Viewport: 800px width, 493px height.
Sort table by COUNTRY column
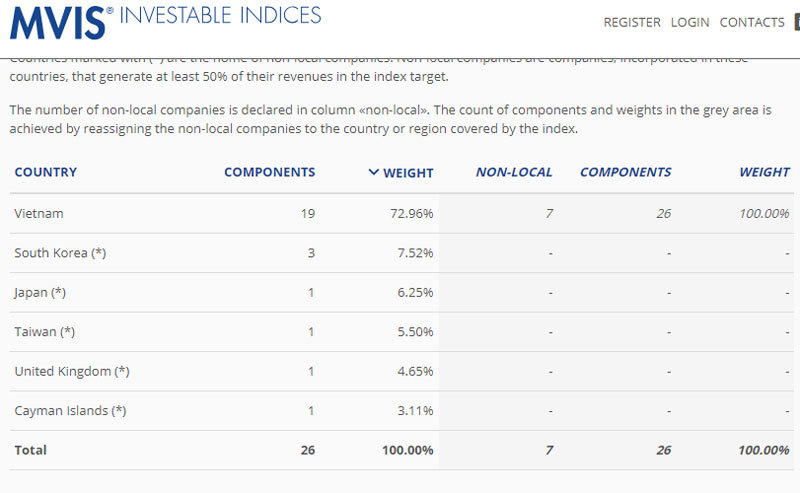[x=45, y=172]
